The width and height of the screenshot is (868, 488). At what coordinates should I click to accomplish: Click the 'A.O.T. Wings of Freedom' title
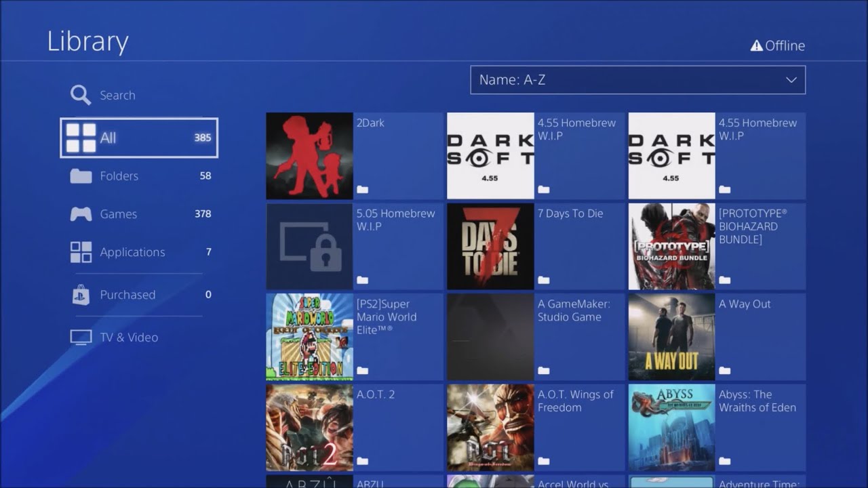576,401
